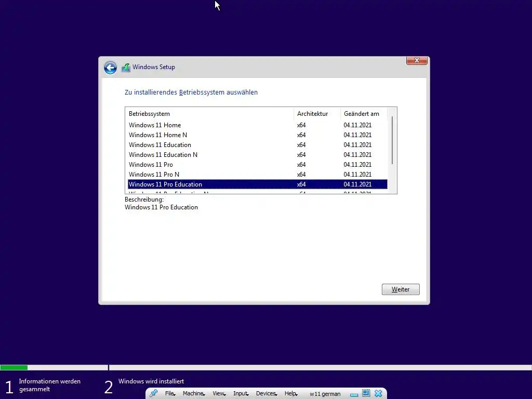The image size is (532, 399).
Task: Go back using the blue arrow button
Action: coord(110,68)
